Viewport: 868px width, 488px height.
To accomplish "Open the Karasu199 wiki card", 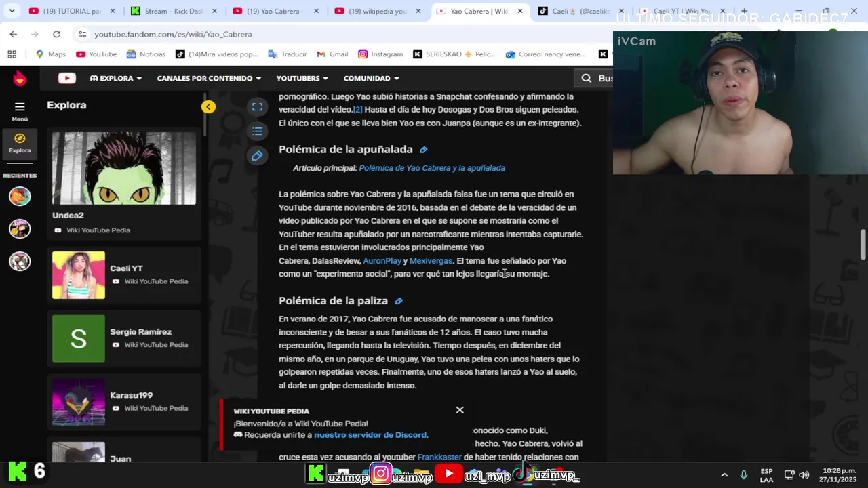I will [124, 402].
